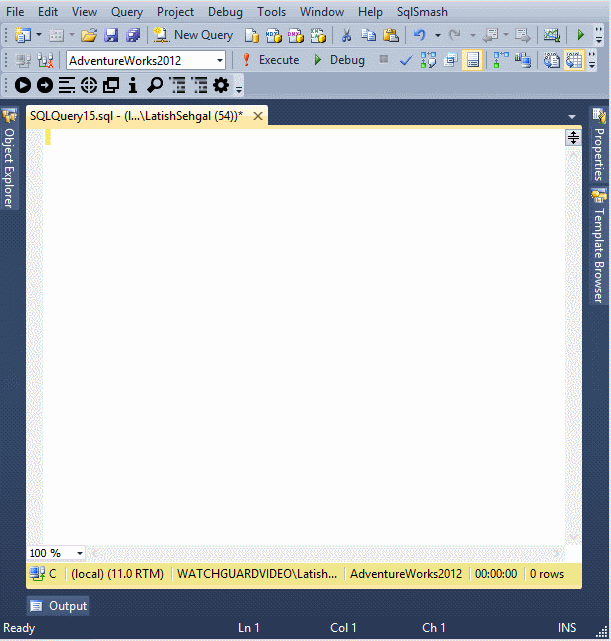
Task: Click the SqlSmash magnifier search icon
Action: (x=155, y=85)
